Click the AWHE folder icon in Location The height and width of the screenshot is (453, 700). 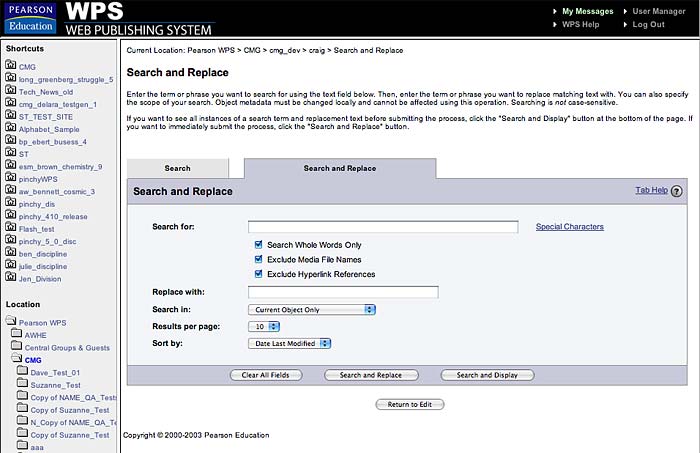[x=17, y=333]
